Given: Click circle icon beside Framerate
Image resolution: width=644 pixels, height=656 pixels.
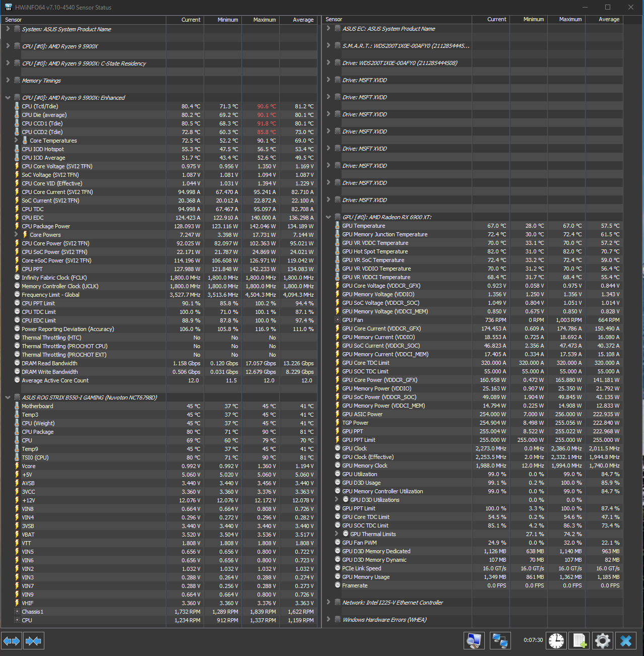Looking at the screenshot, I should [x=338, y=585].
